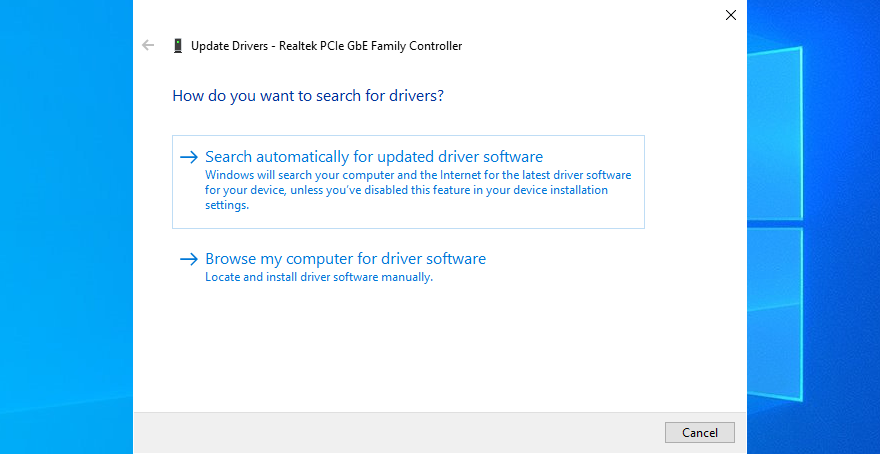Viewport: 880px width, 454px height.
Task: Click the arrow icon beside Browse my computer
Action: [x=189, y=259]
